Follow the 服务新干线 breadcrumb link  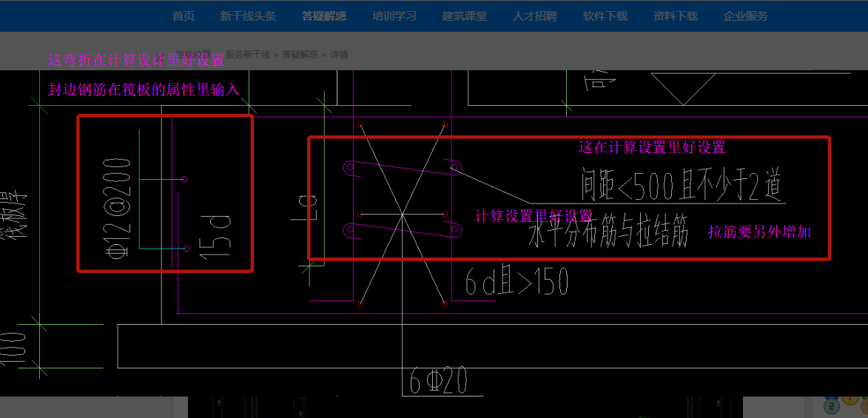coord(247,54)
